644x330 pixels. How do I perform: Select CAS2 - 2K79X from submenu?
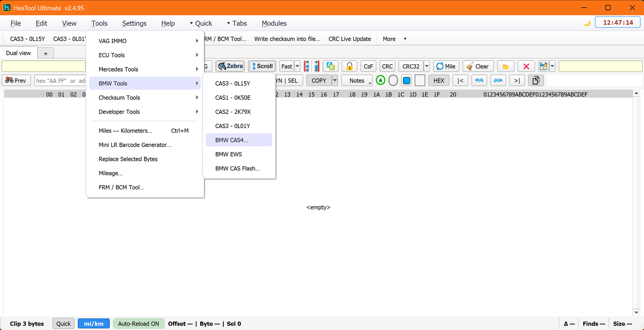239,112
